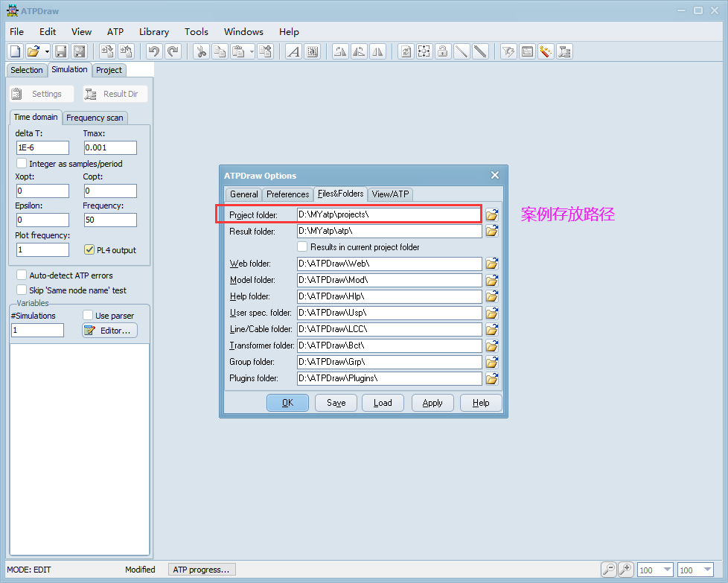Open the left zoom percentage dropdown

667,570
